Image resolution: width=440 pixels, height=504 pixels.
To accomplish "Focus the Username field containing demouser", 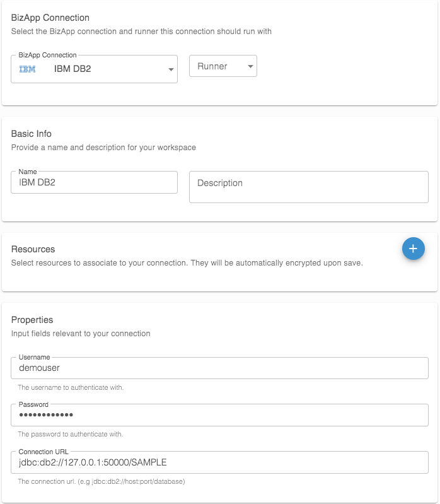I will click(x=219, y=368).
